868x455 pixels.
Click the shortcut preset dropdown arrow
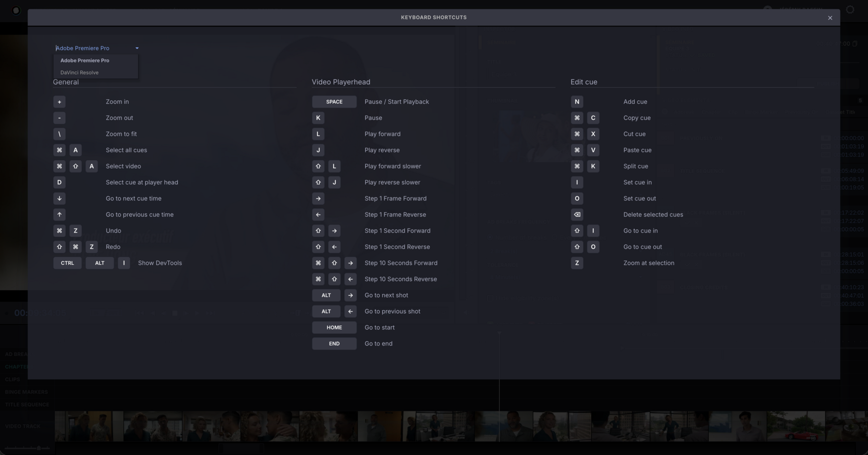tap(137, 48)
